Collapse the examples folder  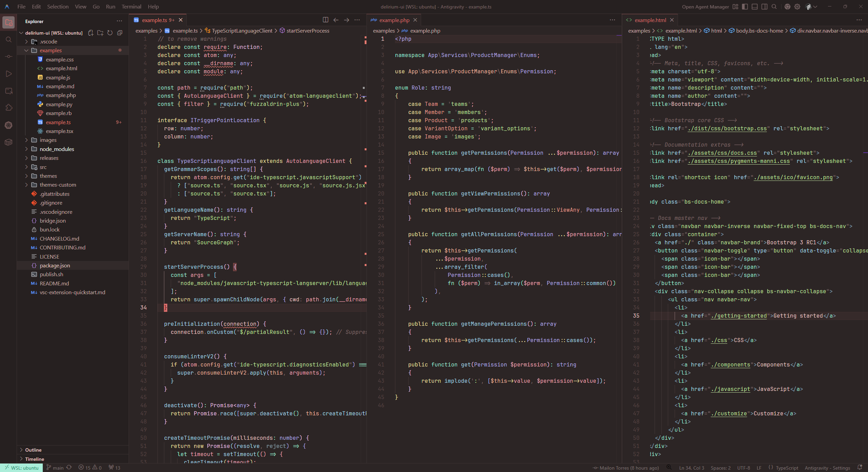point(51,51)
